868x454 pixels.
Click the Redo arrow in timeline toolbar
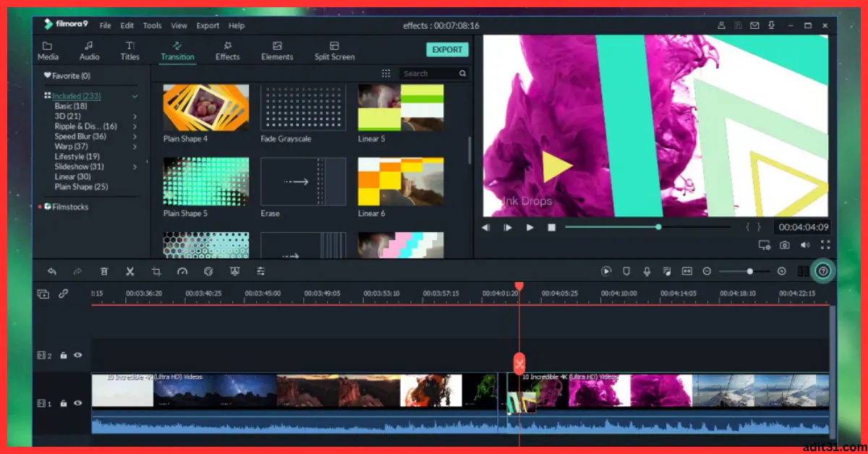pyautogui.click(x=78, y=271)
